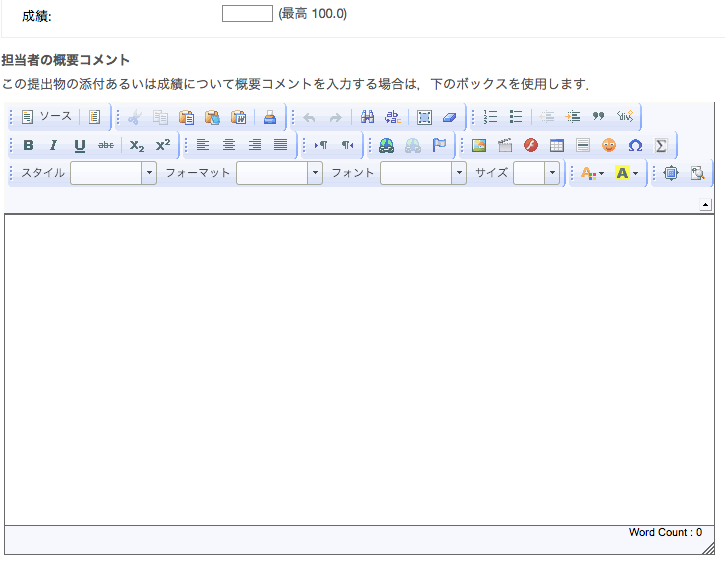725x564 pixels.
Task: Click the block quote icon
Action: [599, 117]
